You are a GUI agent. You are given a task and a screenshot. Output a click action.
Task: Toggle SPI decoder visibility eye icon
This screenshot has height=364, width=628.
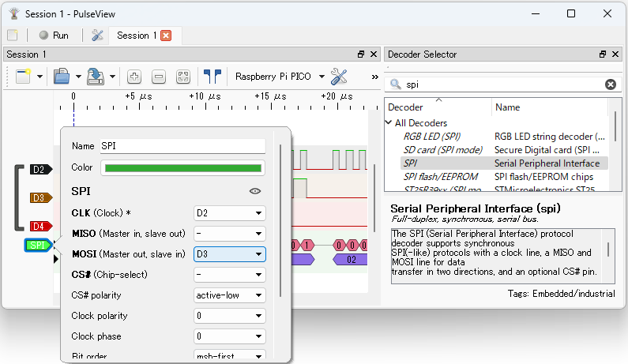tap(255, 191)
